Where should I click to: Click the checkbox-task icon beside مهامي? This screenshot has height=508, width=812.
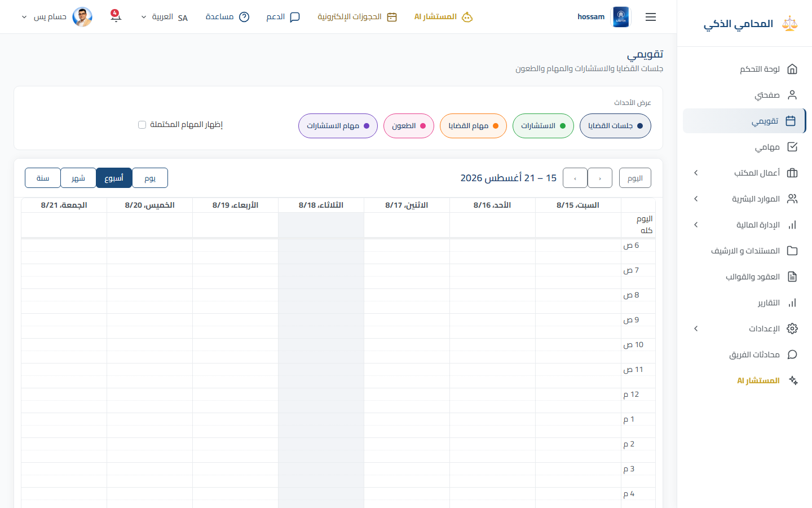point(792,147)
